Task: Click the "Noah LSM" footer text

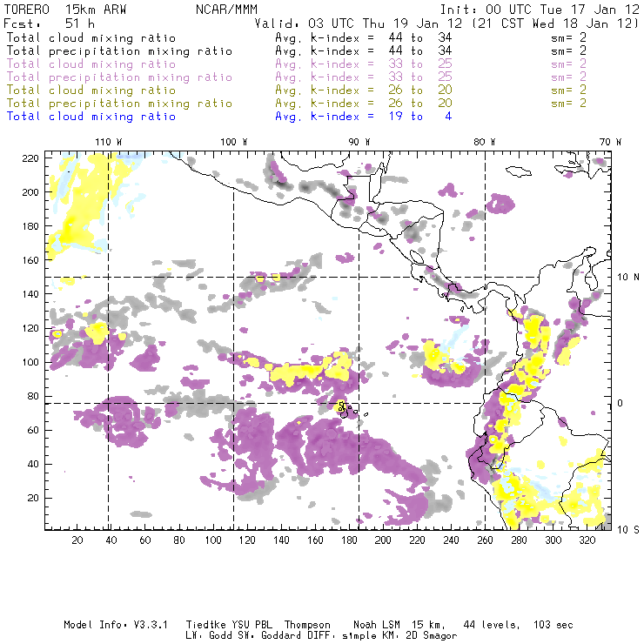Action: tap(377, 625)
